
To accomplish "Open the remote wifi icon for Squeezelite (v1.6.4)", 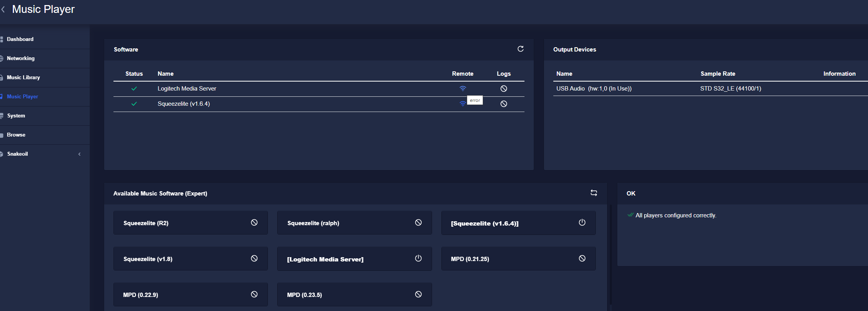I will coord(462,104).
